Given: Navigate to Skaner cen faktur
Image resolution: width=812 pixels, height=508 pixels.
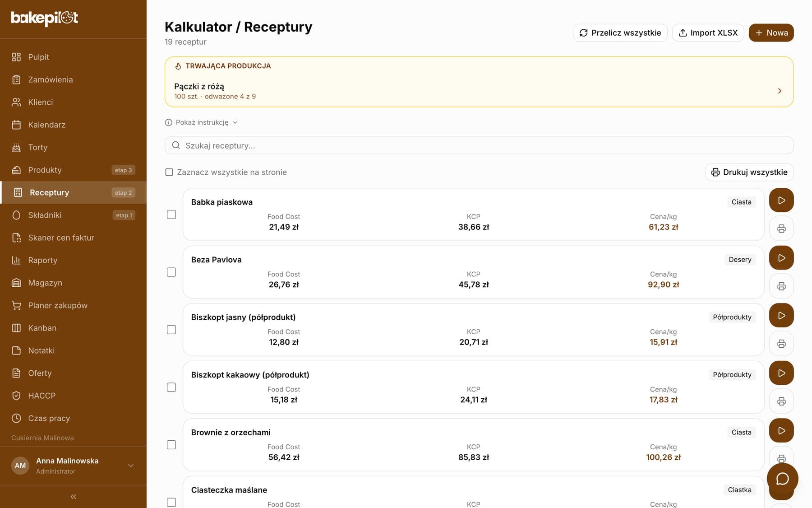Looking at the screenshot, I should [73, 238].
